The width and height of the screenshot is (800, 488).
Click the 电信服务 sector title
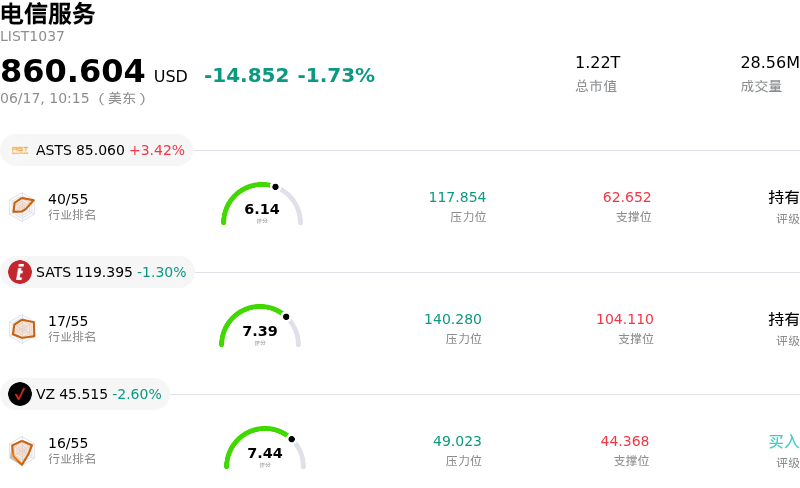(47, 14)
